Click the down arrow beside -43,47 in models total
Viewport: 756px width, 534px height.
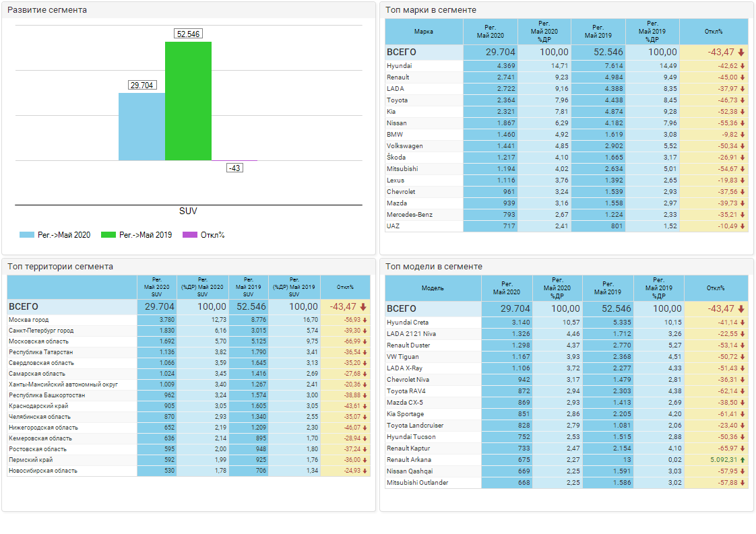pos(741,308)
